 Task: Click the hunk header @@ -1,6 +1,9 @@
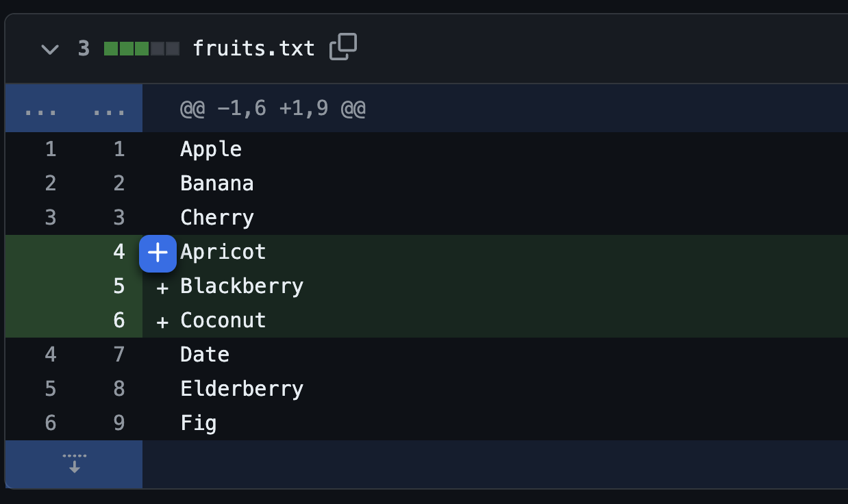coord(273,108)
